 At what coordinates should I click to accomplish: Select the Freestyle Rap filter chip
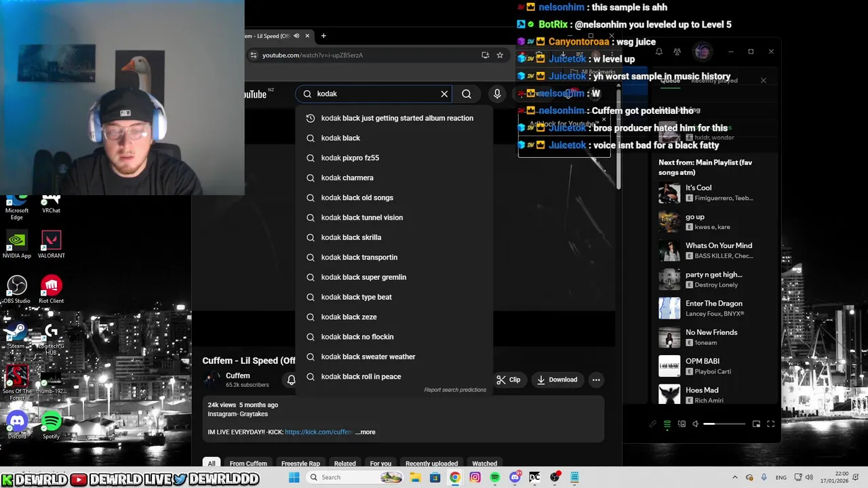(300, 464)
